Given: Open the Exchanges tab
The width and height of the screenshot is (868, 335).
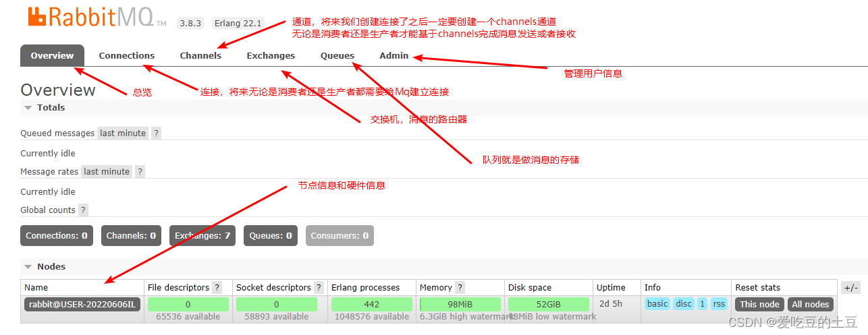Looking at the screenshot, I should point(271,55).
